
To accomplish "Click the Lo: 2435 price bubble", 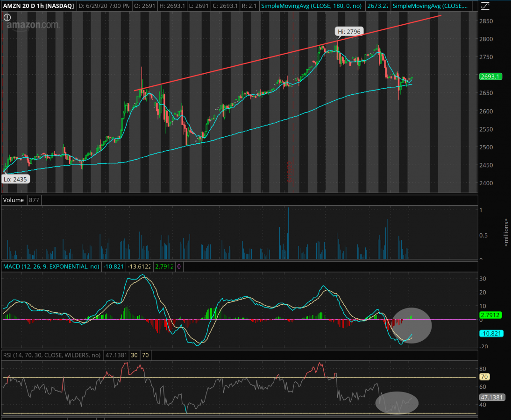I will pos(15,179).
